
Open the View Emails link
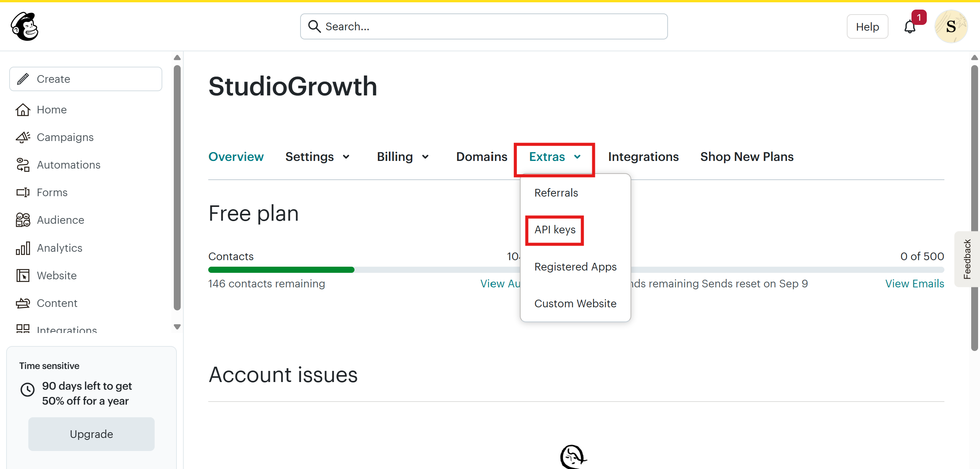coord(915,284)
